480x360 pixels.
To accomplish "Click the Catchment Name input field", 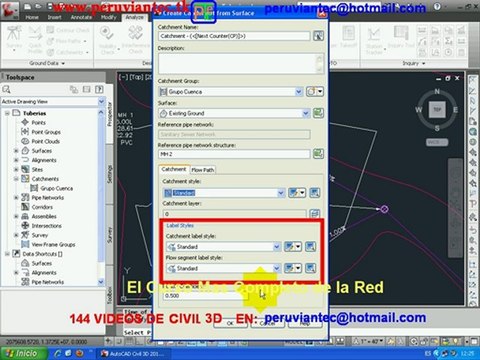I will click(x=234, y=36).
